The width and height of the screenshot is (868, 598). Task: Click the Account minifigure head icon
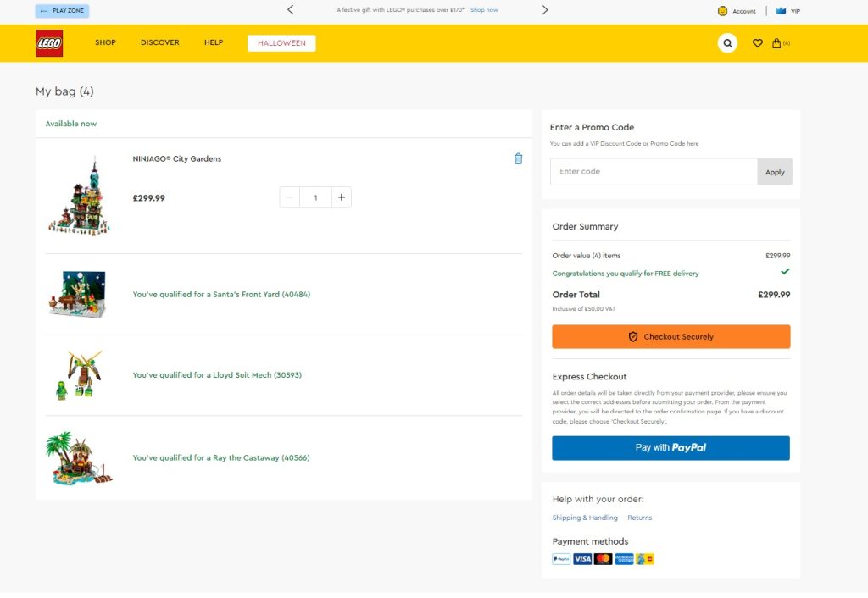[x=722, y=11]
